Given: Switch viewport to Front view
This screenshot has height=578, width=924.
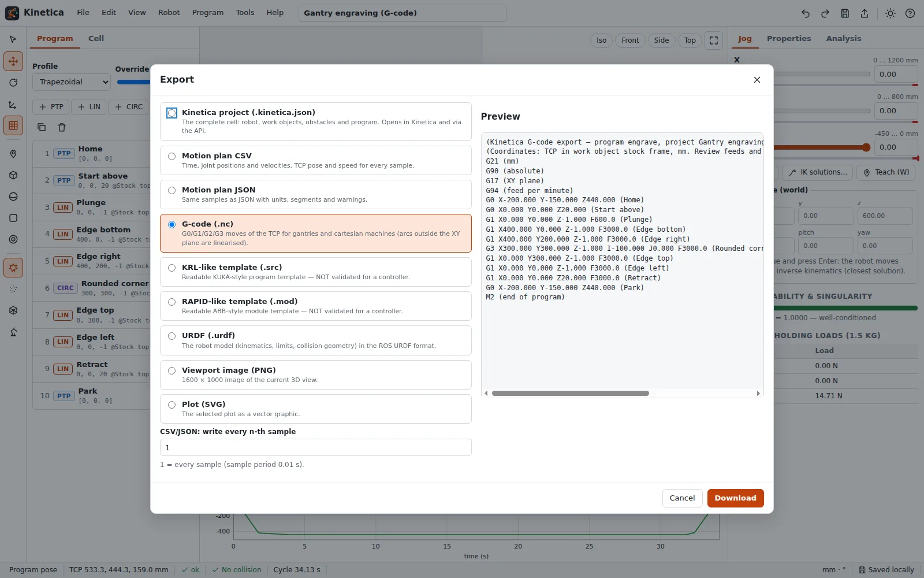Looking at the screenshot, I should pyautogui.click(x=630, y=40).
